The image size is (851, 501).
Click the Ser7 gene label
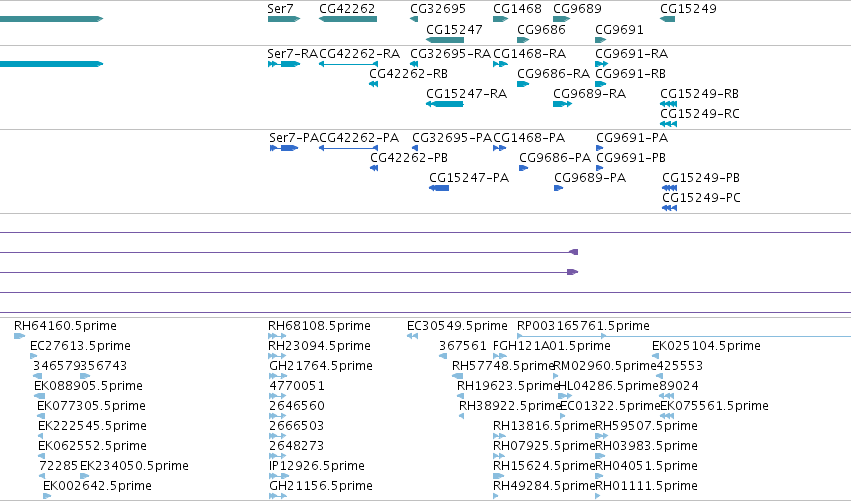280,9
